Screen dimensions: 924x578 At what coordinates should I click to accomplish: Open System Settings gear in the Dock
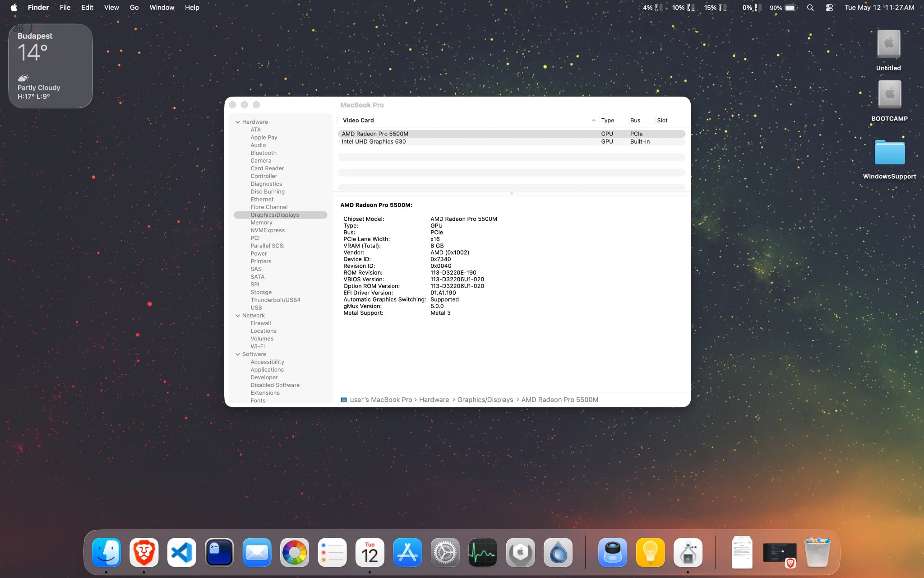tap(445, 552)
